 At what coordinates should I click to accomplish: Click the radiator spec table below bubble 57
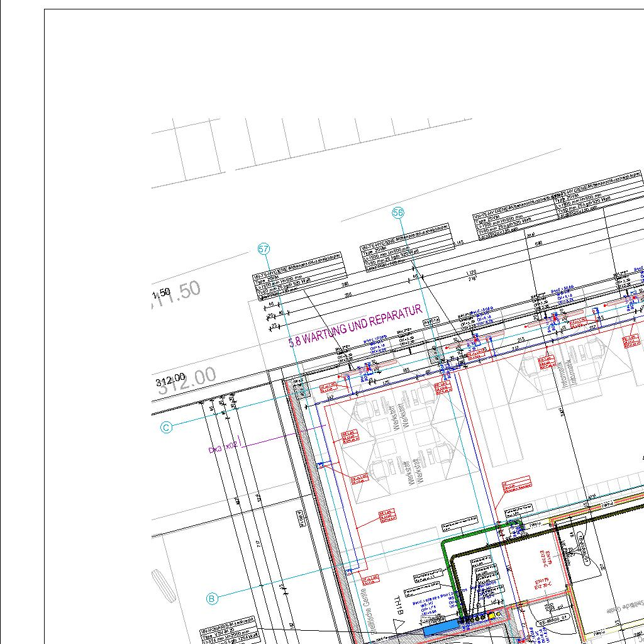tap(299, 277)
